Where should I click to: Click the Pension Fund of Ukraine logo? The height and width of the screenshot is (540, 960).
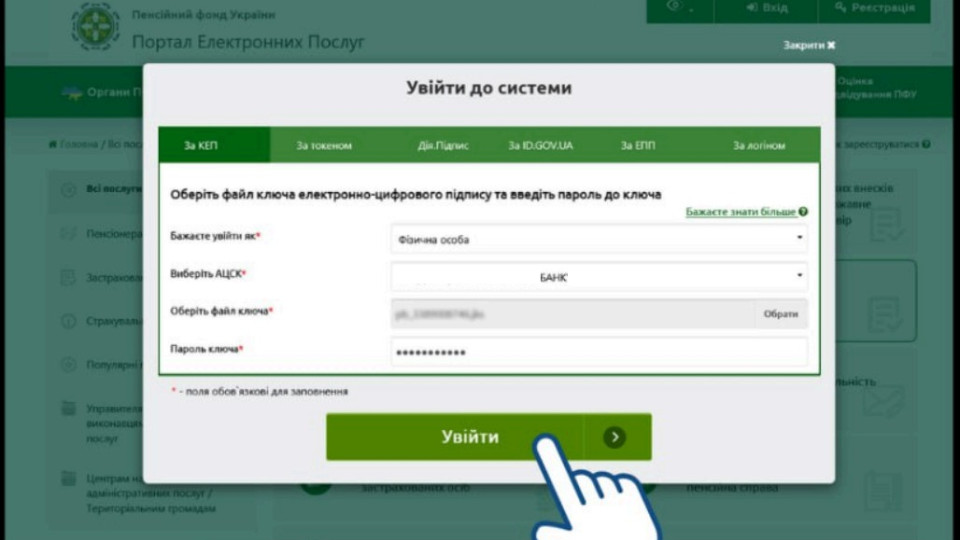point(95,26)
